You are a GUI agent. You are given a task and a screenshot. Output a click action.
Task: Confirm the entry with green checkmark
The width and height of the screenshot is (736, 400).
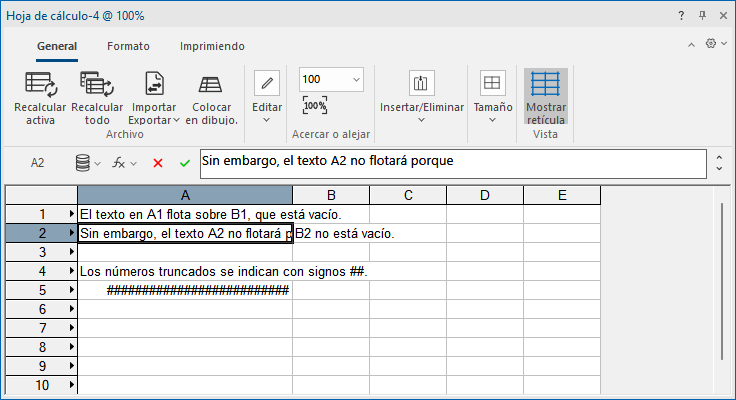pyautogui.click(x=185, y=163)
